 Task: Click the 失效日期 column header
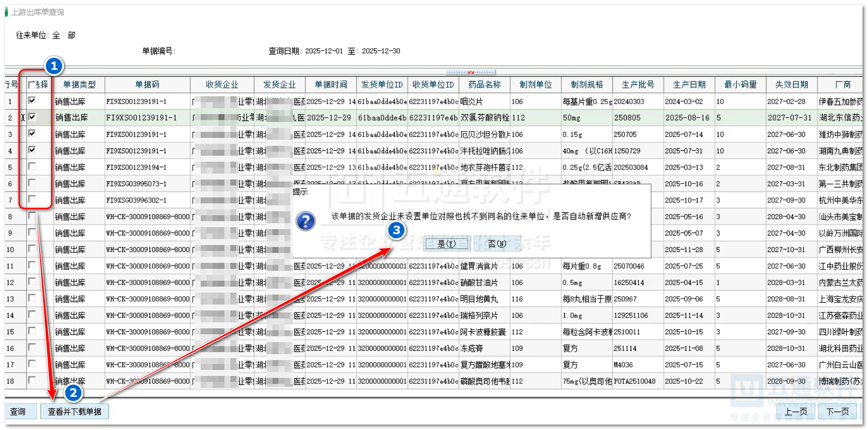pos(791,85)
